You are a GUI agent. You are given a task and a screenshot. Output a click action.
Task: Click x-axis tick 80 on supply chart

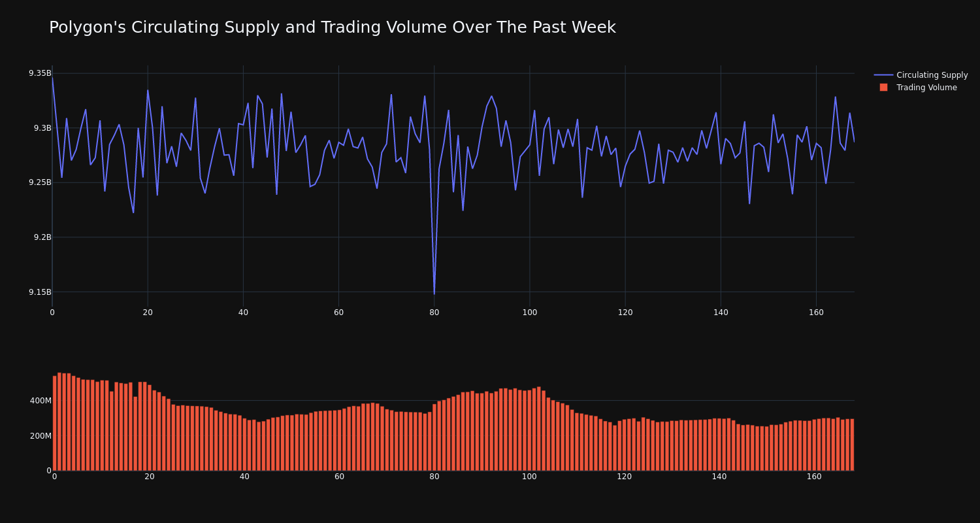click(x=434, y=312)
